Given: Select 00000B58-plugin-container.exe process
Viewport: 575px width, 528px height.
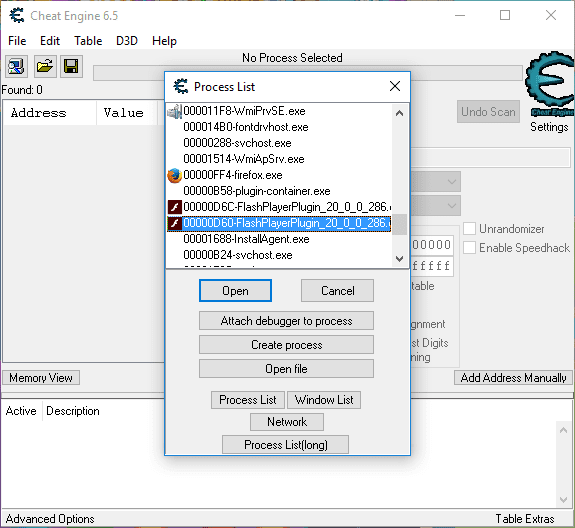Looking at the screenshot, I should click(257, 191).
